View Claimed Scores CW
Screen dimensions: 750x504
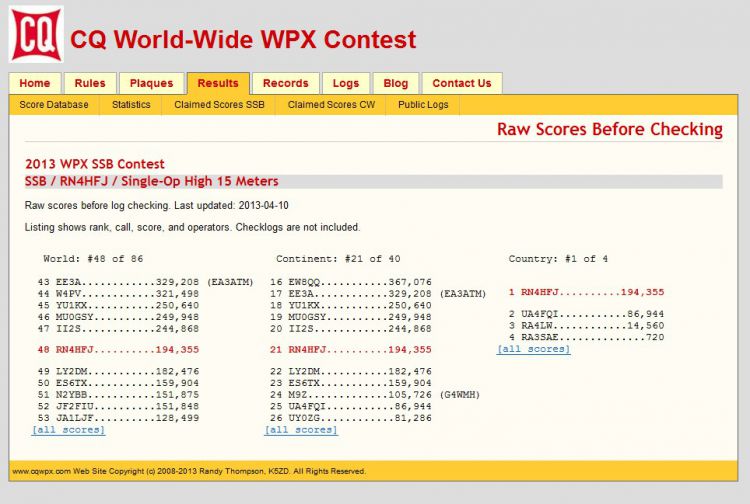coord(331,105)
